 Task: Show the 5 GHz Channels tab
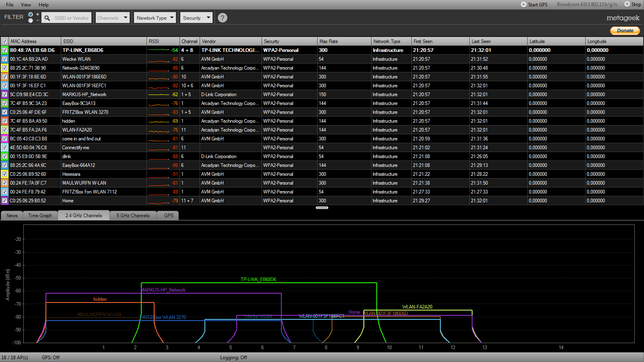click(x=133, y=216)
